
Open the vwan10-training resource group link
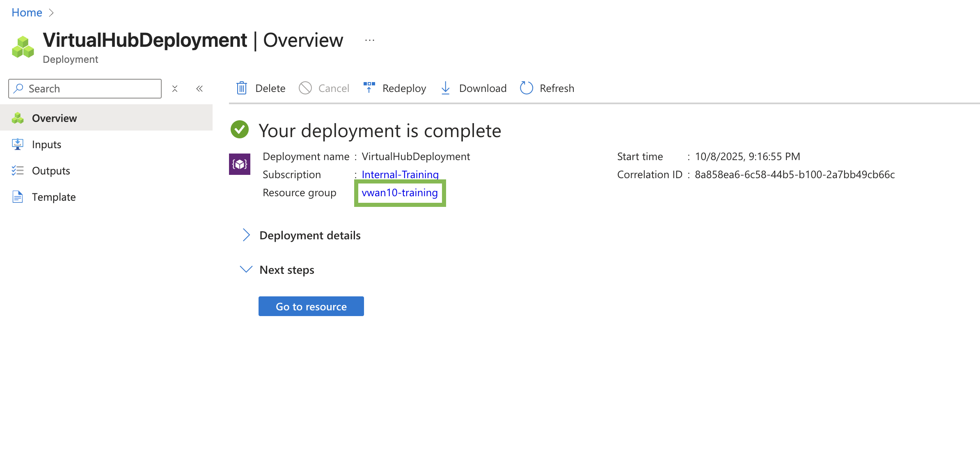click(400, 193)
